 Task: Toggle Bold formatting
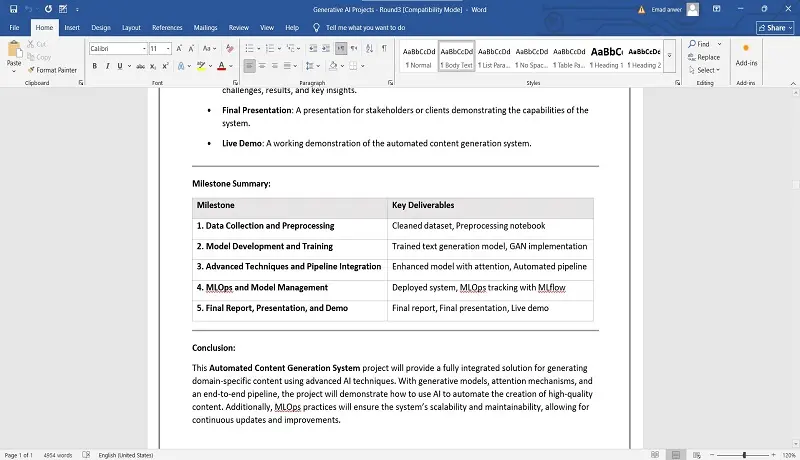coord(94,66)
